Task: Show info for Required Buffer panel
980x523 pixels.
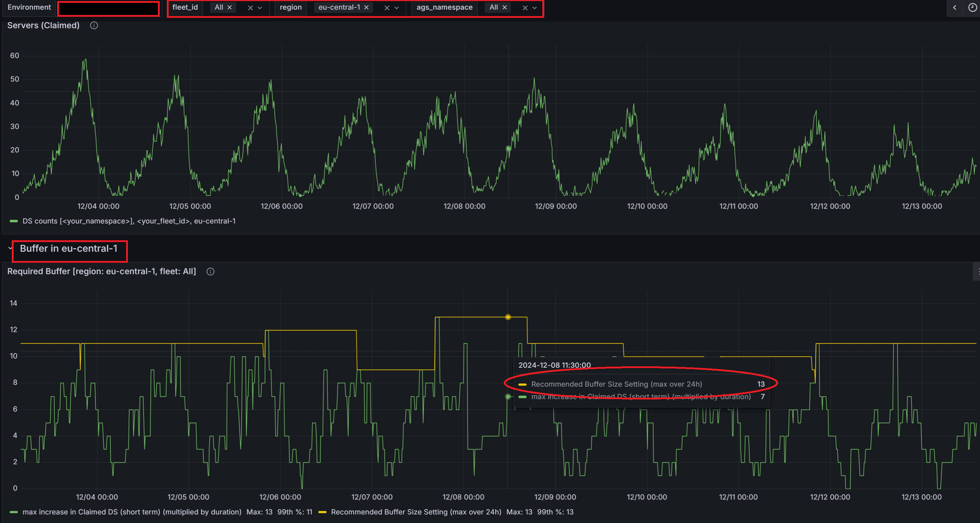Action: 210,271
